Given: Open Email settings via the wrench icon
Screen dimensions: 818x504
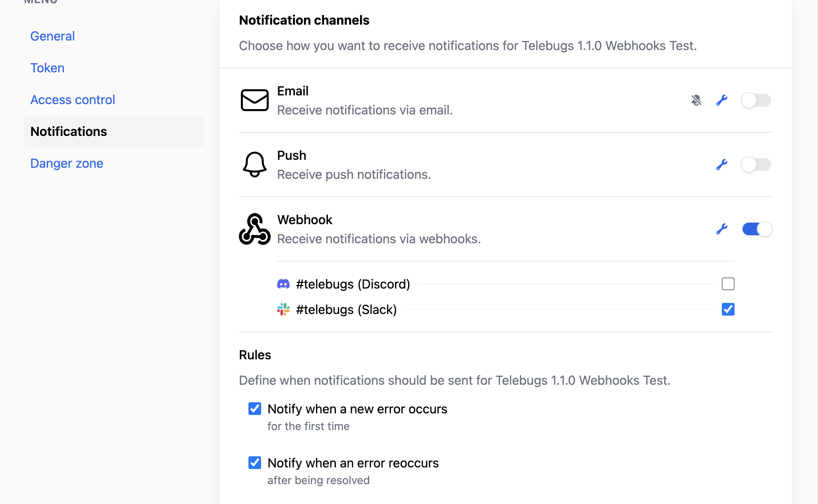Looking at the screenshot, I should [x=722, y=100].
